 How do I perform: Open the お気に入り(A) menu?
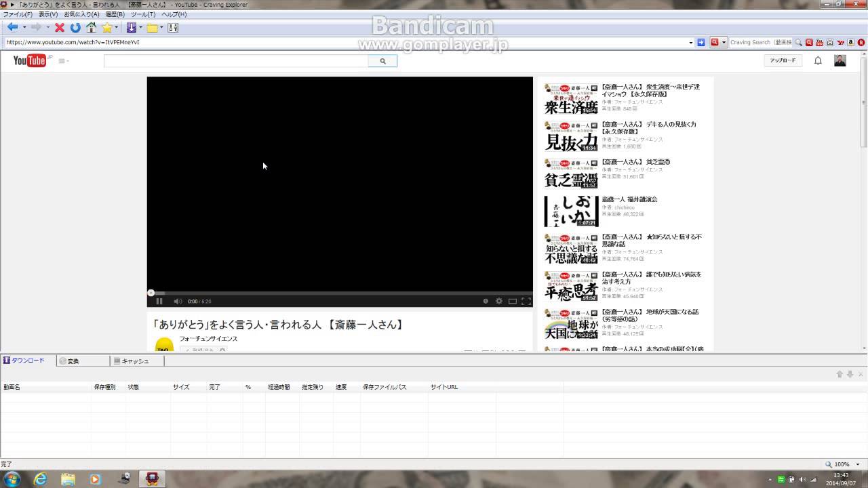pos(81,14)
